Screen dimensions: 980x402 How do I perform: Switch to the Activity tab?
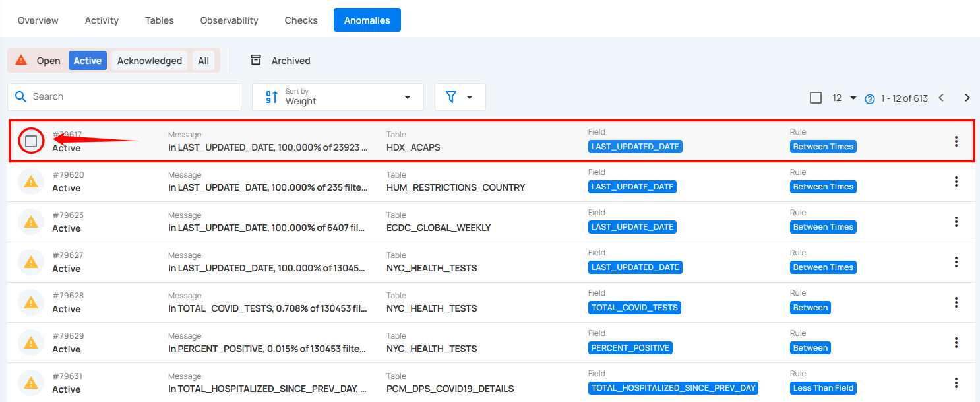pyautogui.click(x=102, y=20)
